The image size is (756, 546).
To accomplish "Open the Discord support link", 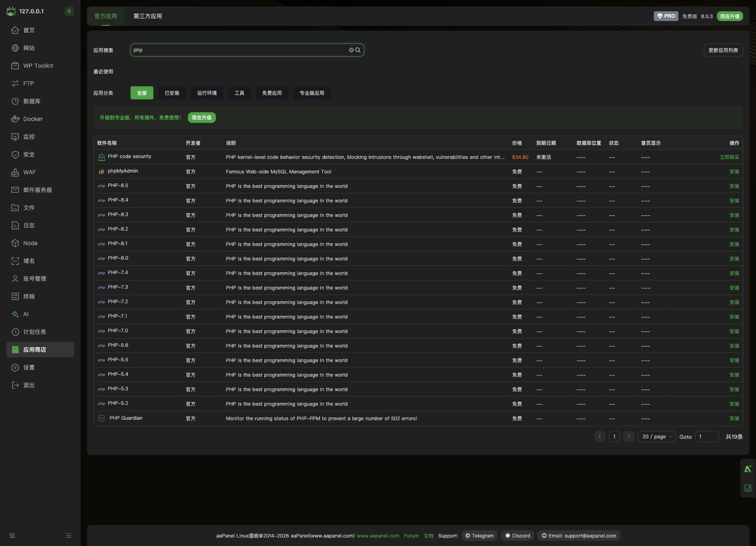I will (x=518, y=536).
